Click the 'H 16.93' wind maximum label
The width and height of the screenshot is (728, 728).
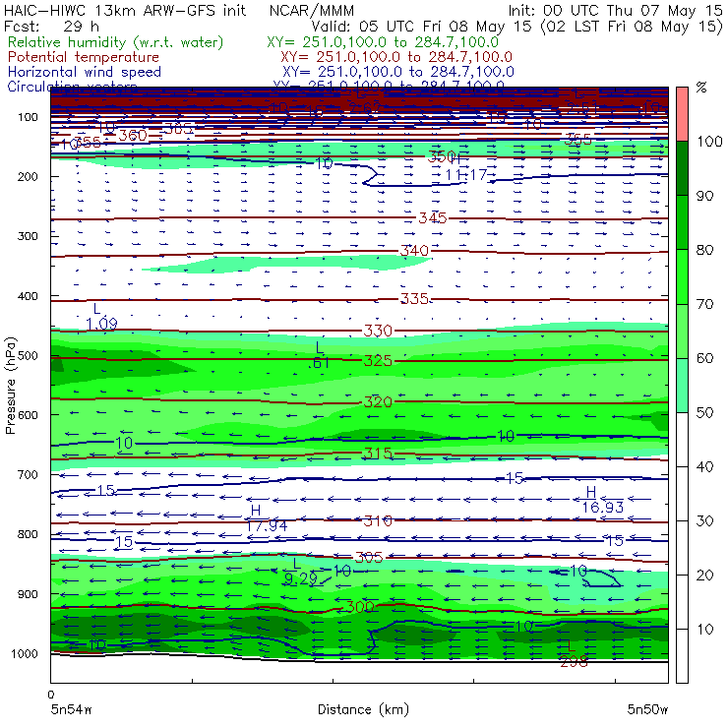603,500
